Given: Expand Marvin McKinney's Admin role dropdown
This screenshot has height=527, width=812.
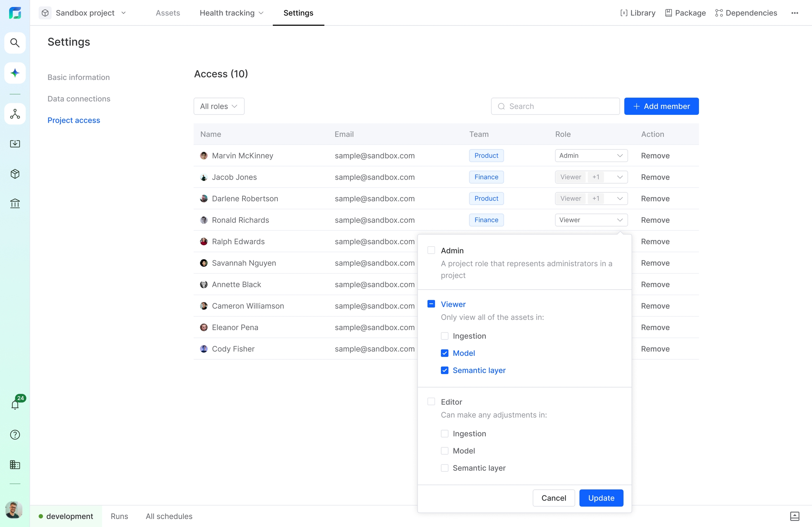Looking at the screenshot, I should point(591,155).
